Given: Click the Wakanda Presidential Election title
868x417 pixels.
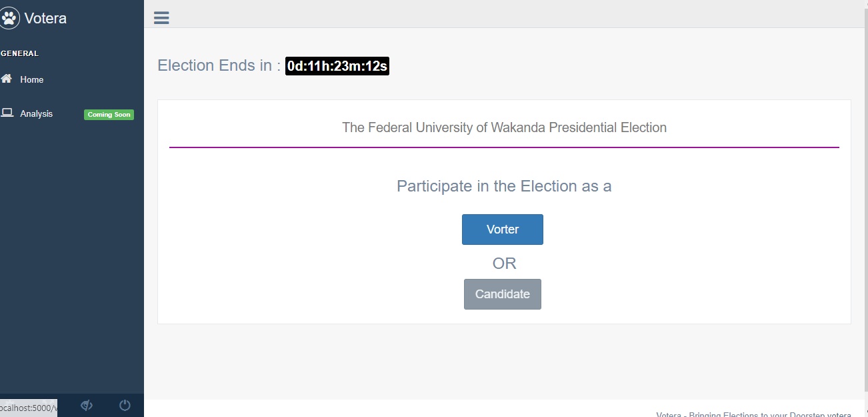Looking at the screenshot, I should [504, 127].
